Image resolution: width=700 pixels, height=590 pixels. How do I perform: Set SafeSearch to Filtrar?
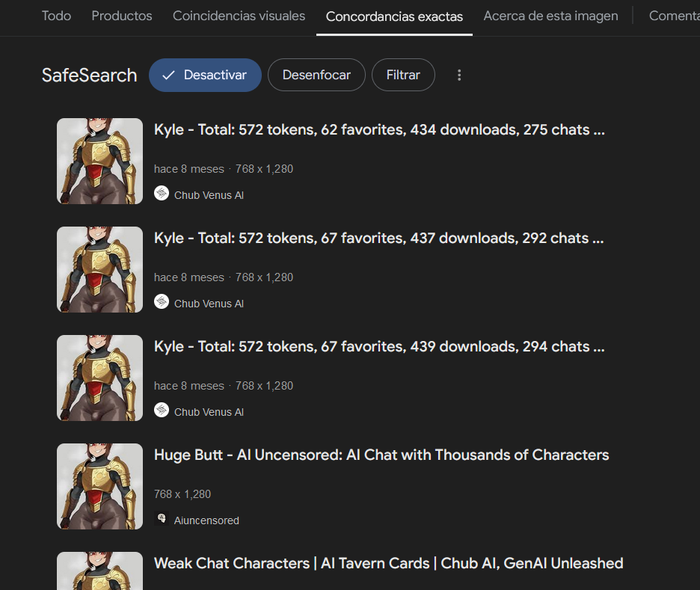click(403, 75)
